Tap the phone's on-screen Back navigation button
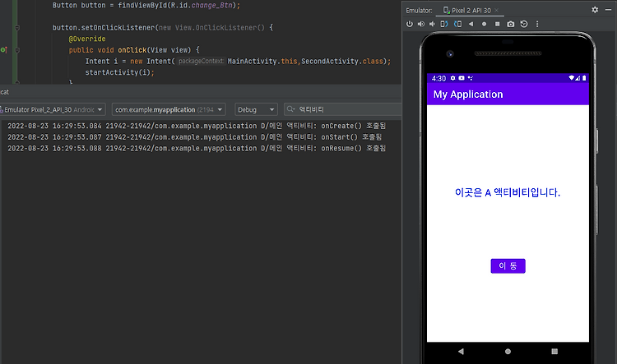The image size is (617, 364). click(461, 352)
